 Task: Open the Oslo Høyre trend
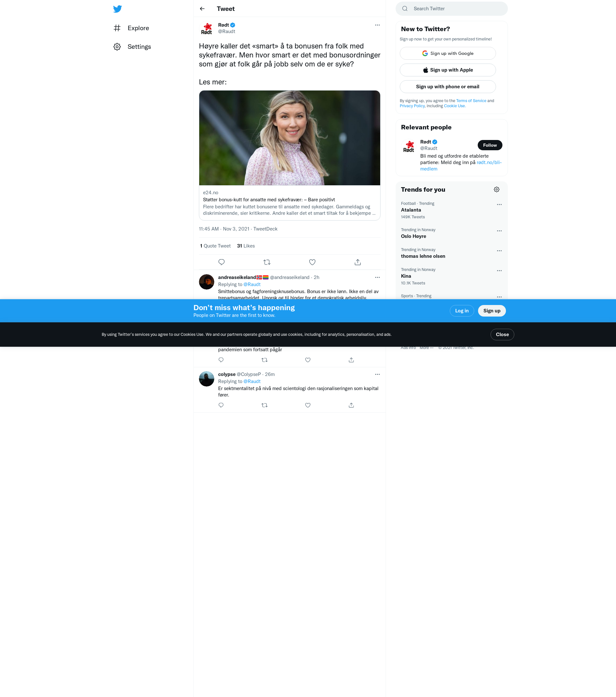[x=451, y=233]
